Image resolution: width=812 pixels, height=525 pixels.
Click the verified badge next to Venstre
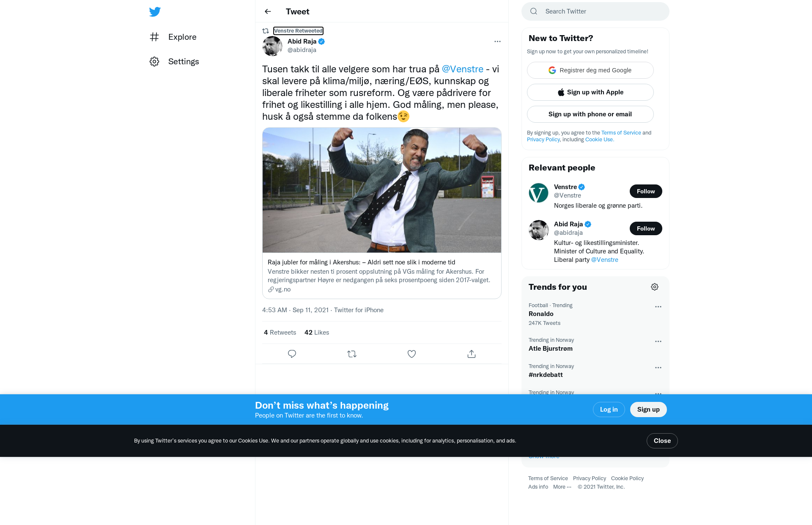tap(582, 187)
